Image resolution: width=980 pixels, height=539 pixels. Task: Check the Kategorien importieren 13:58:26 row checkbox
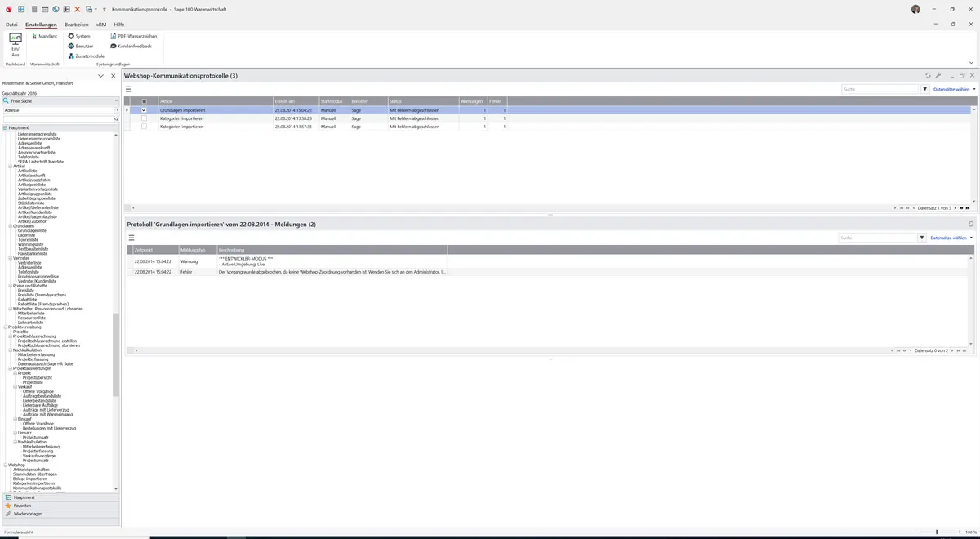coord(145,118)
